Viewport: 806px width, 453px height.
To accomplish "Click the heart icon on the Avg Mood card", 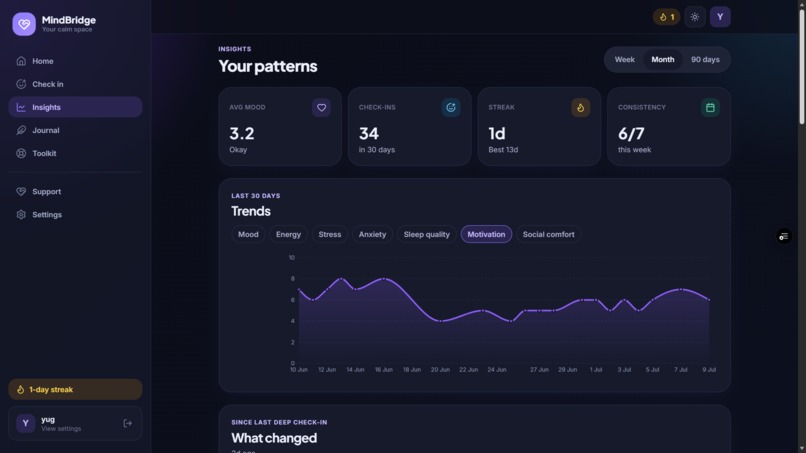I will (x=321, y=108).
